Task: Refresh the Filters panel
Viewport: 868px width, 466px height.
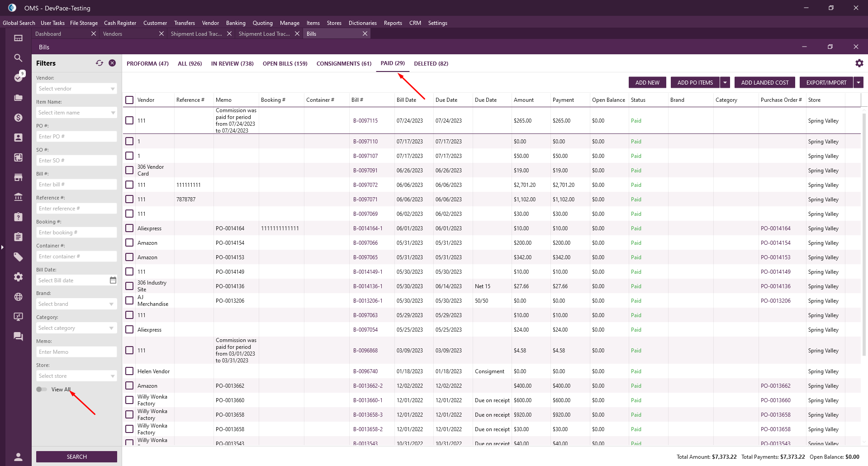Action: pyautogui.click(x=100, y=63)
